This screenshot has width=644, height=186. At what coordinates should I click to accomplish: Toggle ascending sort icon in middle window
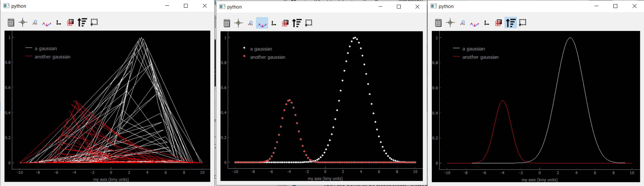[x=297, y=23]
